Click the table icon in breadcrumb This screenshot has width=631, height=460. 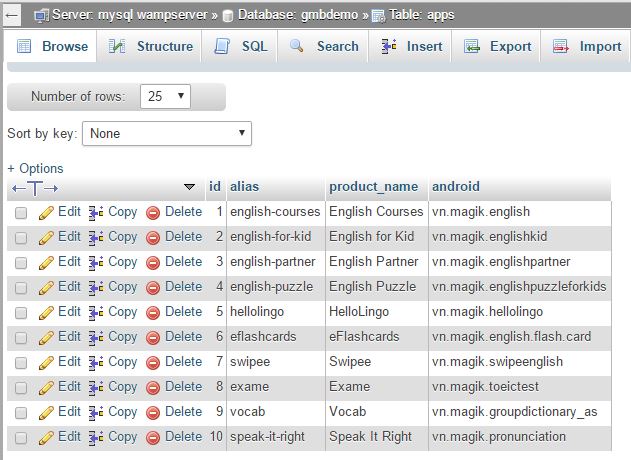tap(378, 17)
